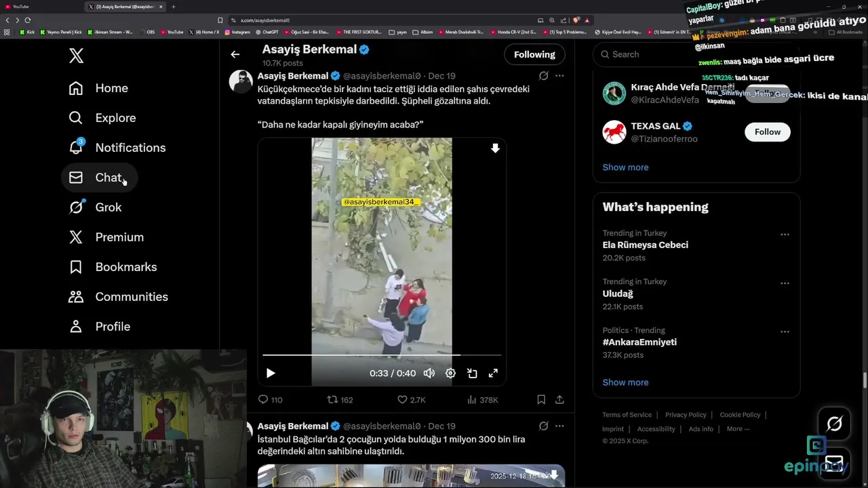Open options for Uludağ trend
The image size is (868, 488).
click(x=785, y=283)
